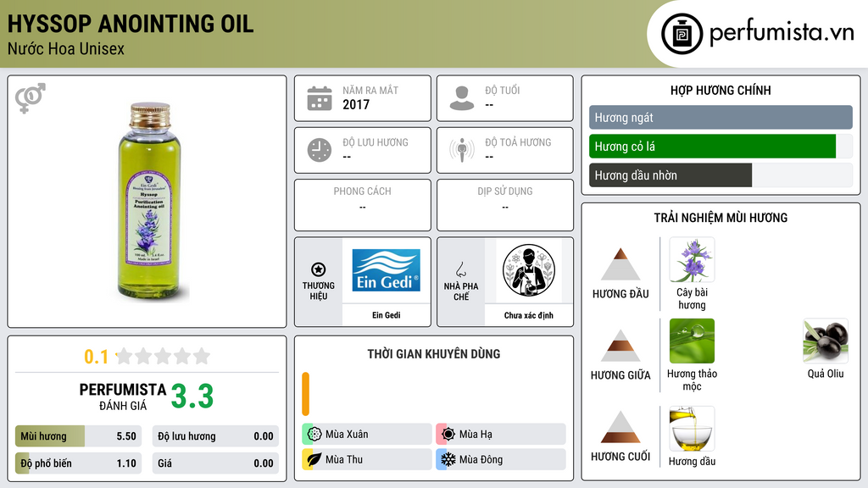868x488 pixels.
Task: Click the five-star rating row
Action: 163,357
